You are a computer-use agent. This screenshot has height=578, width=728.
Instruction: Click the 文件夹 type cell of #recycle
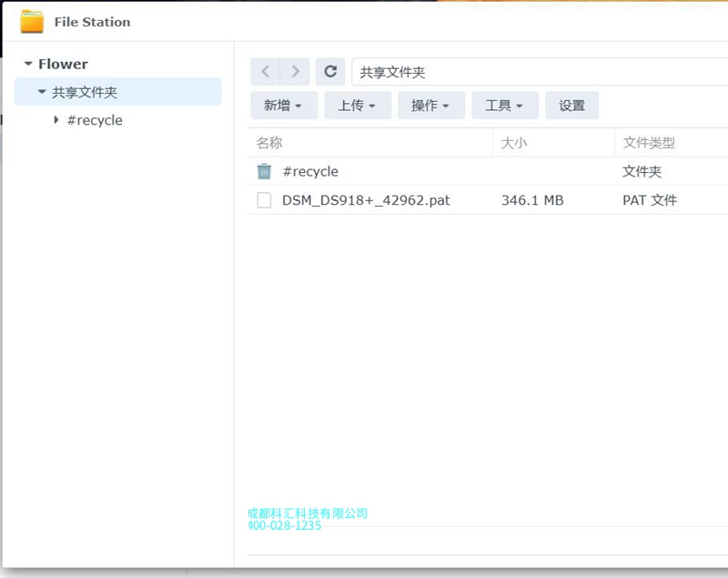642,171
